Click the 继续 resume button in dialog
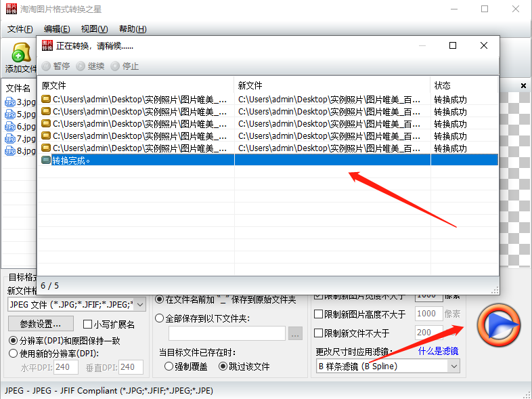 [x=90, y=66]
